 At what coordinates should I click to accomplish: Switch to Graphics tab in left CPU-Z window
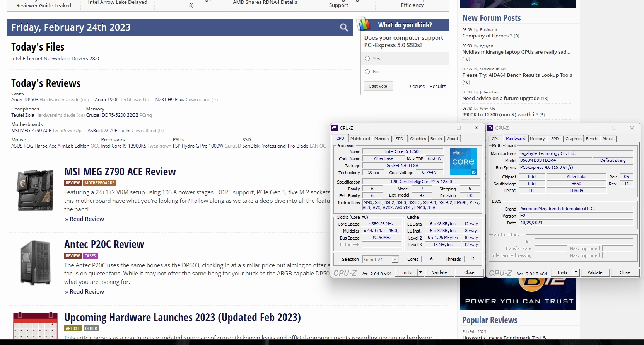point(418,139)
